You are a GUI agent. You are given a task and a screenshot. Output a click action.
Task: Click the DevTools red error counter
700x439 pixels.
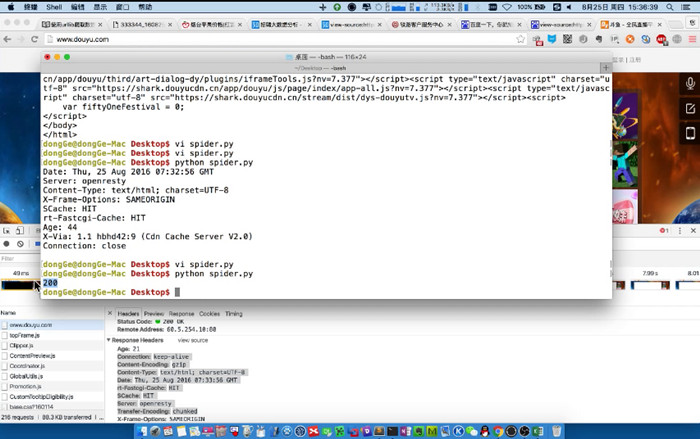[664, 230]
